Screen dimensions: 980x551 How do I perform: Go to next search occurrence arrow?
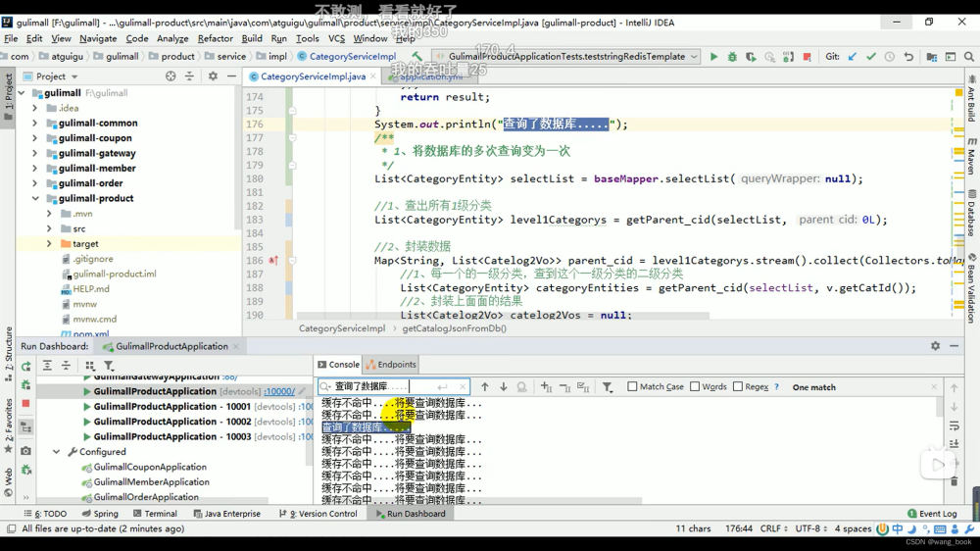tap(503, 387)
